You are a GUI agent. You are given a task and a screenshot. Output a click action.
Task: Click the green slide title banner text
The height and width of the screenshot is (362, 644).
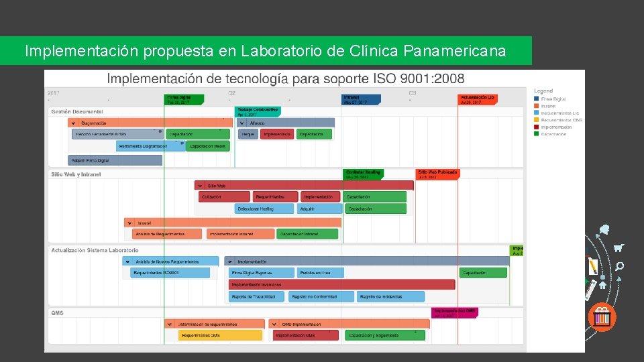coord(266,51)
